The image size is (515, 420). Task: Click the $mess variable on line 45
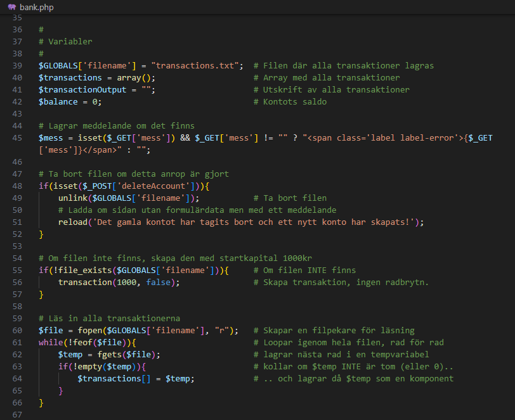click(51, 138)
